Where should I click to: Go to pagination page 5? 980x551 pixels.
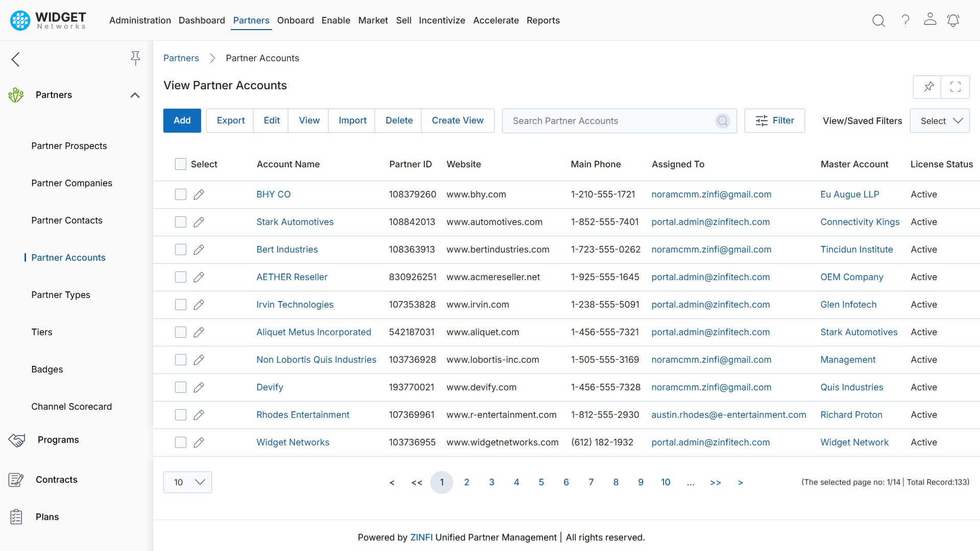[x=541, y=482]
